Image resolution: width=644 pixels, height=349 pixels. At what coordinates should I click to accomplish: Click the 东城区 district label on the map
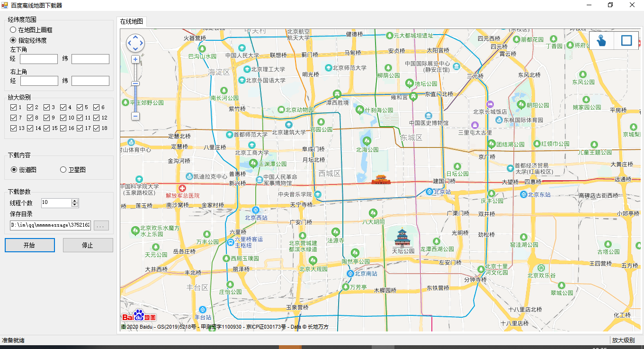411,138
